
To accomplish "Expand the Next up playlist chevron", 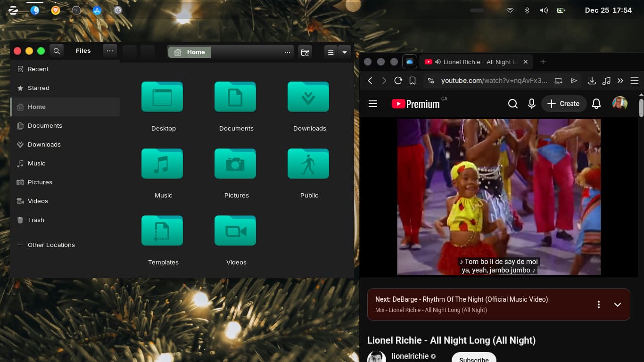I will pyautogui.click(x=618, y=304).
